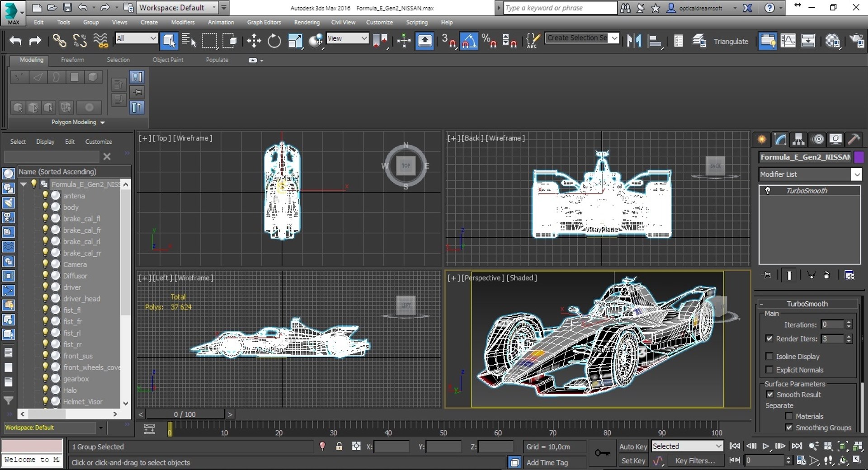Switch to the Freeform ribbon tab
868x470 pixels.
pyautogui.click(x=72, y=60)
